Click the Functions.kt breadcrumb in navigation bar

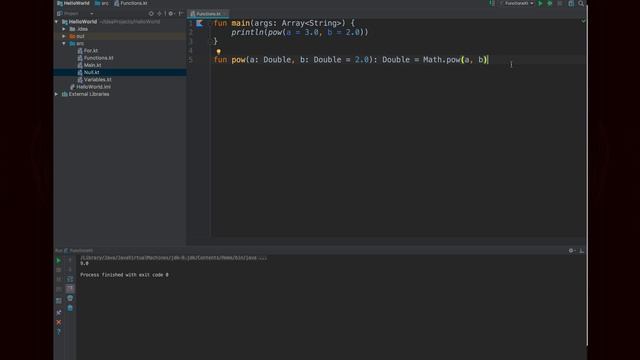[x=131, y=3]
